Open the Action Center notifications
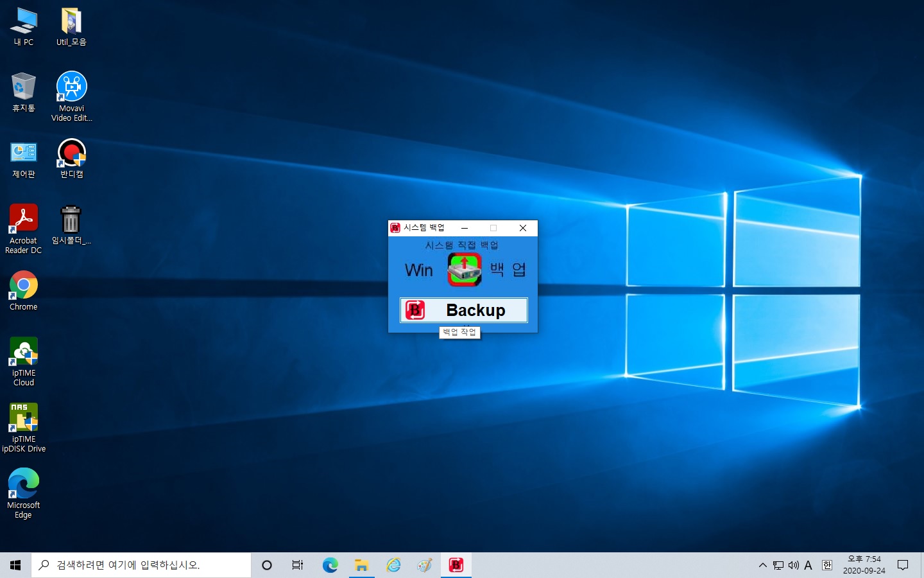 (x=903, y=565)
